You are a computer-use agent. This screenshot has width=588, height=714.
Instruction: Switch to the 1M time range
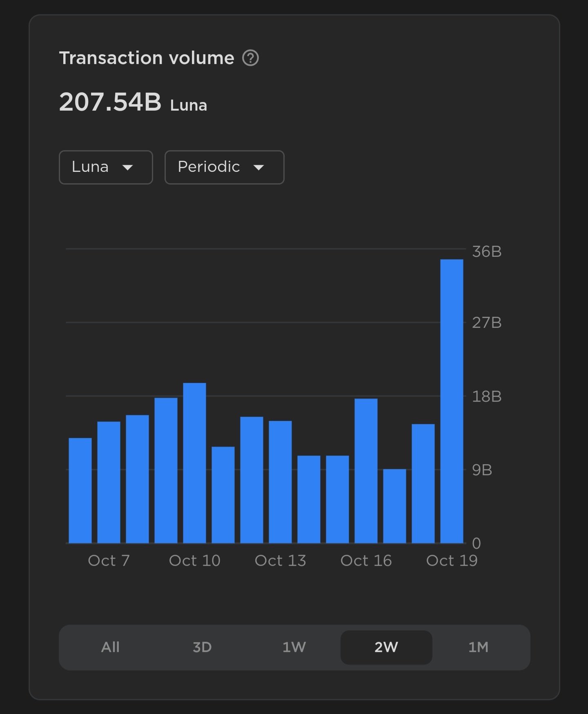[478, 647]
